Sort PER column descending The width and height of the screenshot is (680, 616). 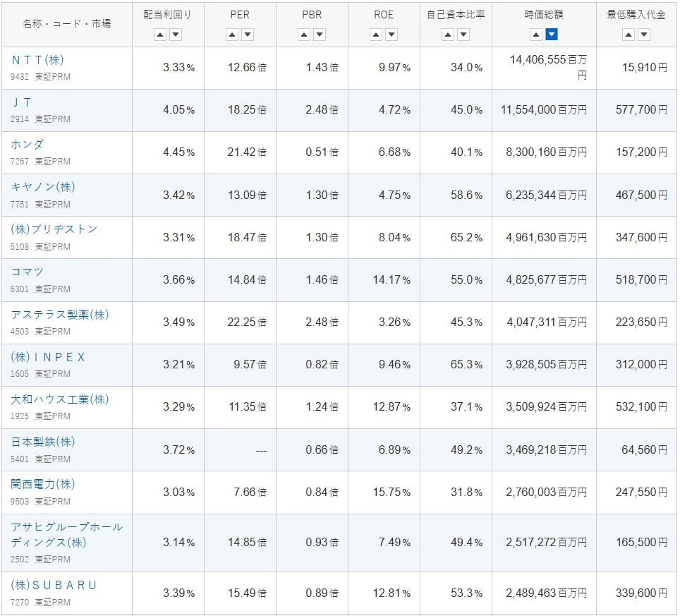pyautogui.click(x=248, y=35)
